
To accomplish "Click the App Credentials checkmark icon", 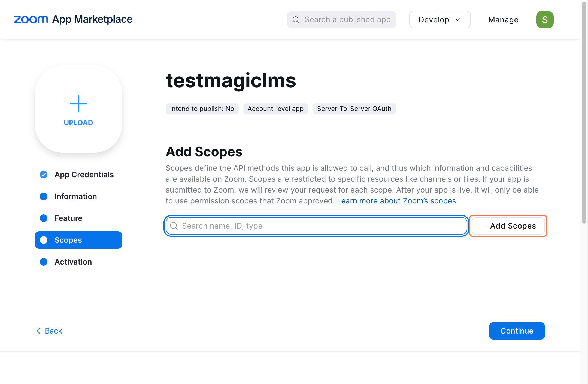I will point(44,175).
